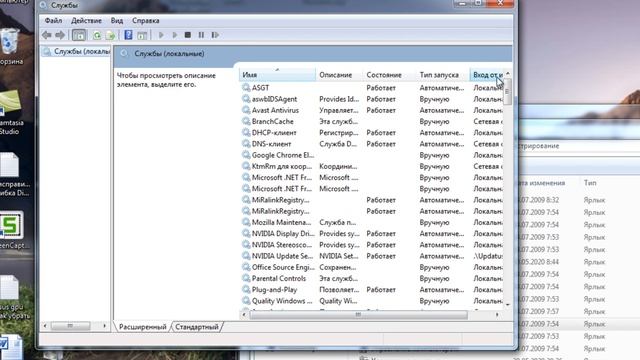Click gear icon of Plug-and-Play row

246,290
